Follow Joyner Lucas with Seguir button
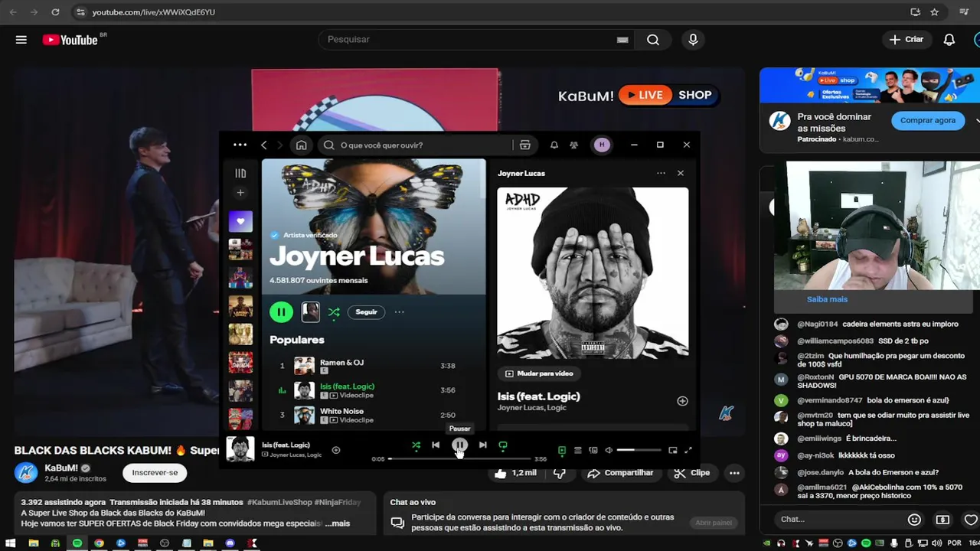Image resolution: width=980 pixels, height=551 pixels. coord(367,312)
